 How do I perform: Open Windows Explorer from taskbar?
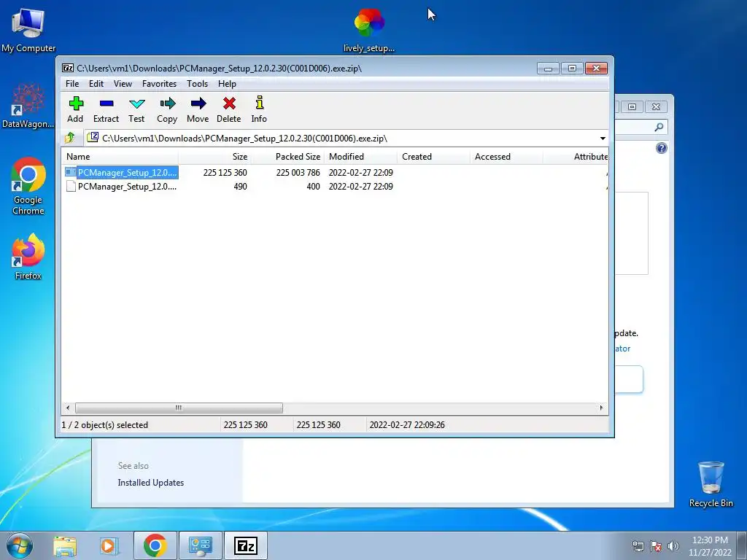(65, 545)
